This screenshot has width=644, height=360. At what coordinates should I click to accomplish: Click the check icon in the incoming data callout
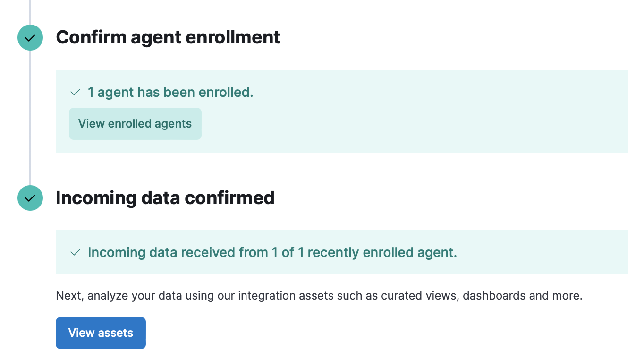75,252
